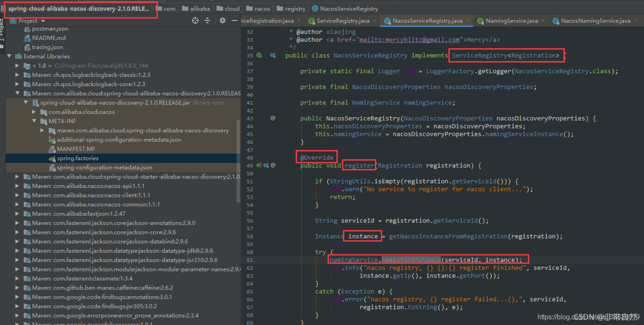Collapse the nacos-discovery-2.1.0.RELEASE.jar node
The image size is (644, 325).
[x=26, y=102]
